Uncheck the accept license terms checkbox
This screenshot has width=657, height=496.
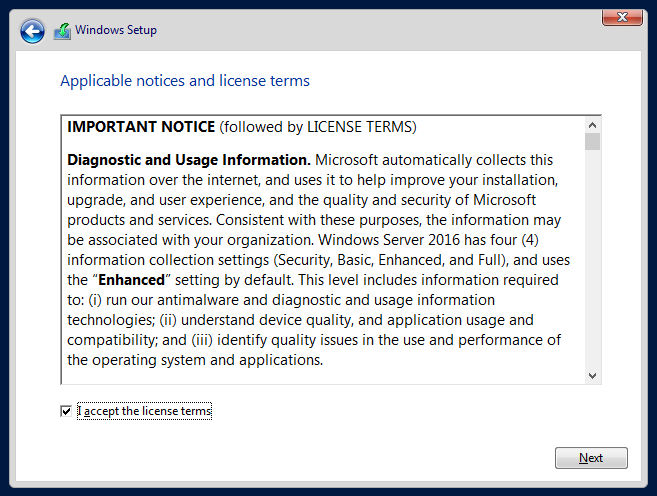coord(66,411)
